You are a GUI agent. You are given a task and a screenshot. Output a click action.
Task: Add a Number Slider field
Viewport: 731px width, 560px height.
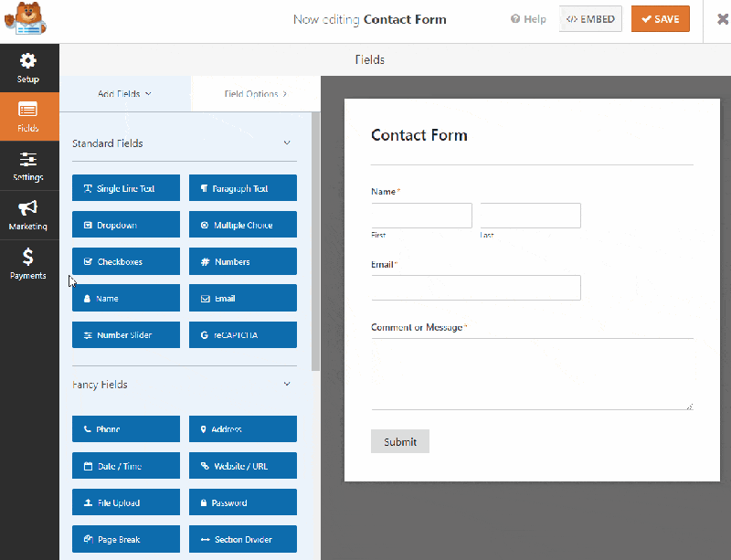point(125,334)
